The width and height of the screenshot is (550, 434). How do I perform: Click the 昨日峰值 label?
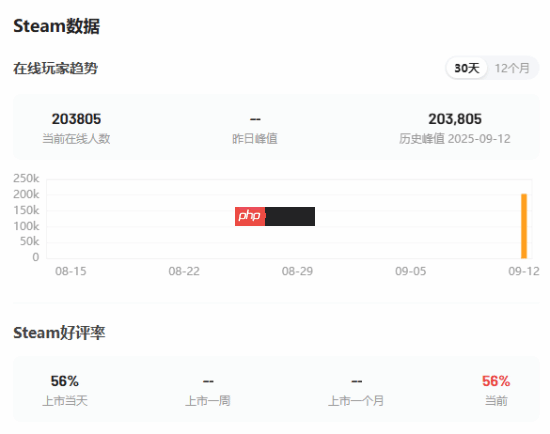tap(255, 139)
